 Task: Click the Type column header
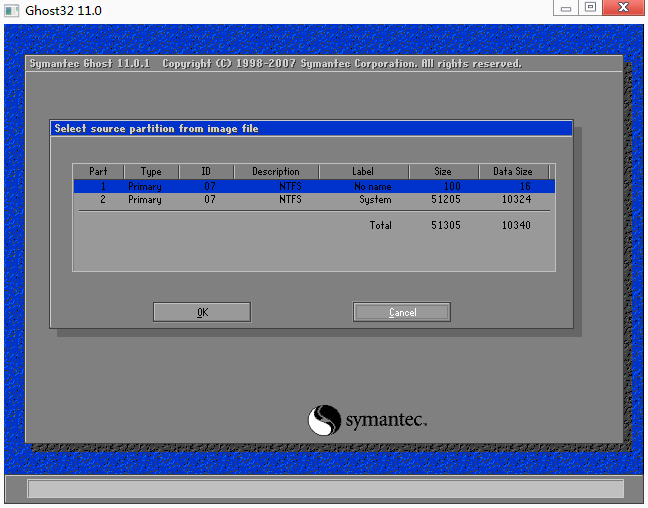click(151, 172)
